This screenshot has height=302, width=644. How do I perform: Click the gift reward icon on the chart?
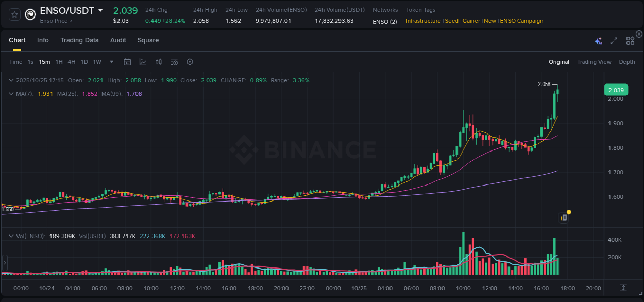click(563, 217)
